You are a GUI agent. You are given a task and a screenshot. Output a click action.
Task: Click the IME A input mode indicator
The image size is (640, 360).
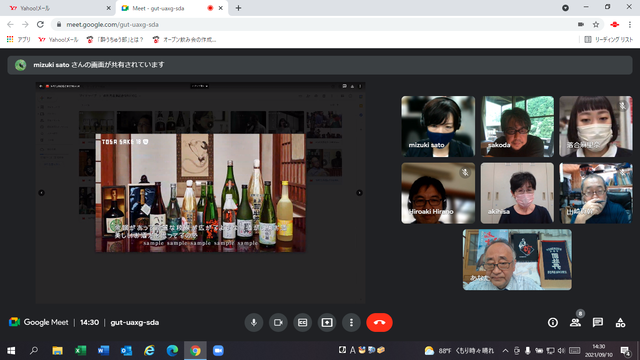353,350
